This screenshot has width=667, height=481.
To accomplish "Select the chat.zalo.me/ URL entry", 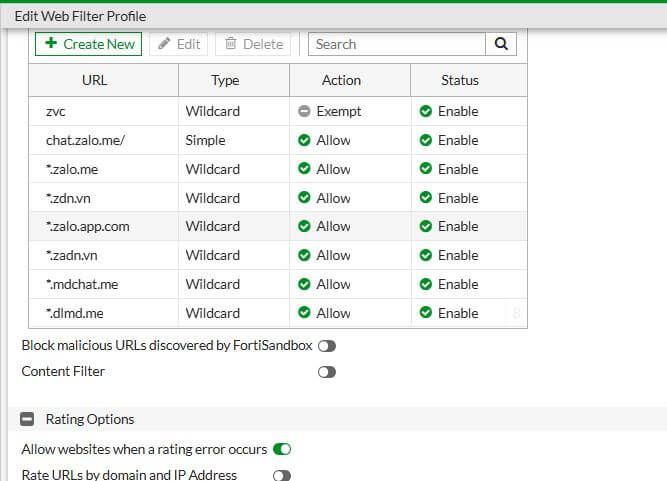I will [85, 140].
